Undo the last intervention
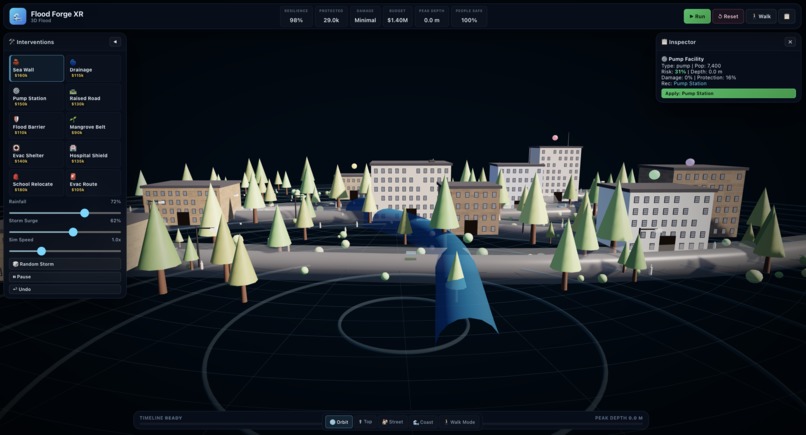This screenshot has height=435, width=806. pos(65,289)
